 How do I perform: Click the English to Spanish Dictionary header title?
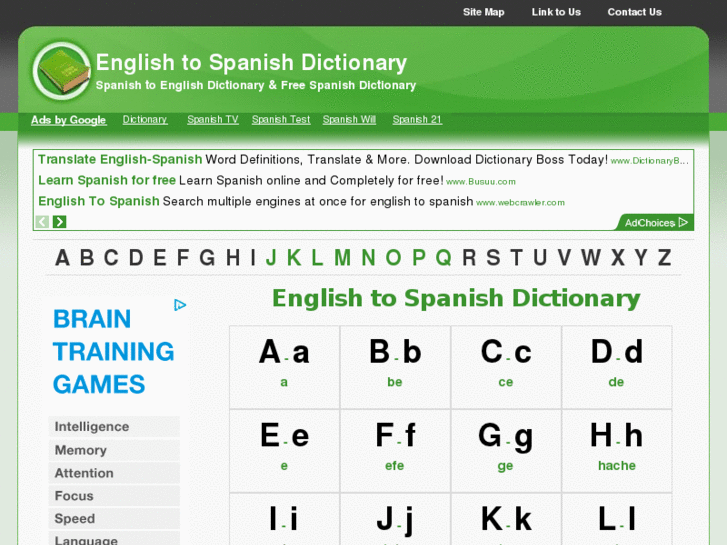click(x=251, y=63)
